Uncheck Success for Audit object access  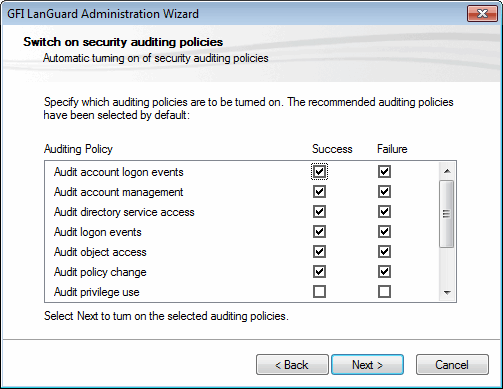(319, 252)
